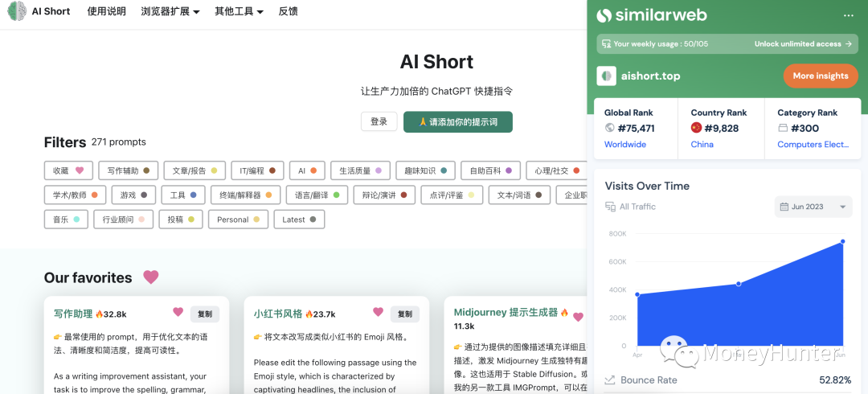Click the 请添加你的提示词 button
Image resolution: width=868 pixels, height=394 pixels.
tap(458, 122)
